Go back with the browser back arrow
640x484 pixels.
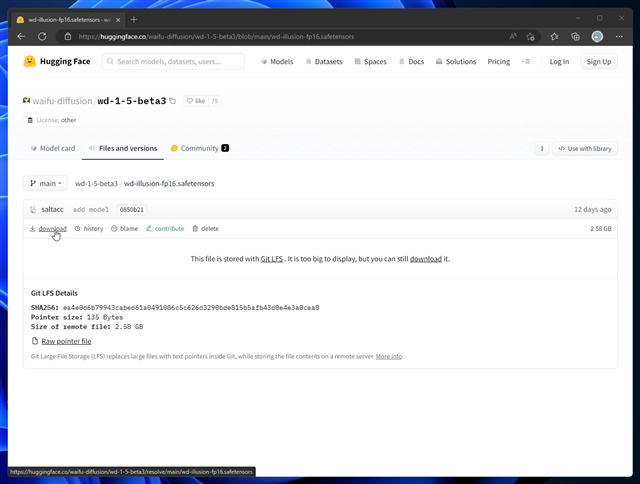click(x=21, y=36)
